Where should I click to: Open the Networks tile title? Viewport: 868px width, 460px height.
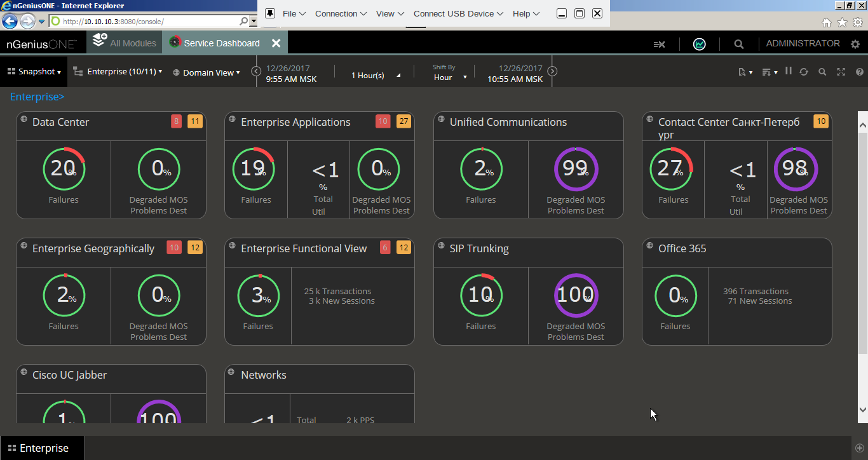pyautogui.click(x=264, y=375)
